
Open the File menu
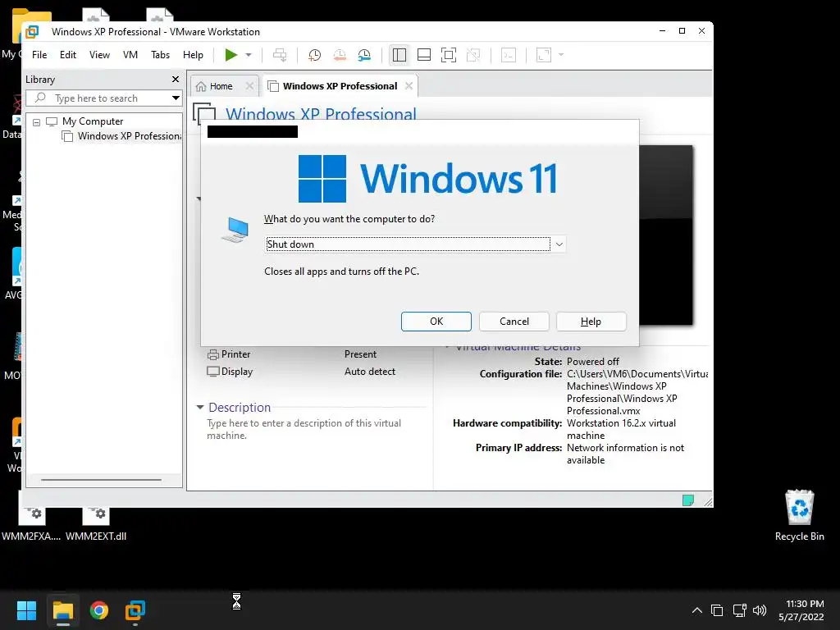(x=39, y=55)
